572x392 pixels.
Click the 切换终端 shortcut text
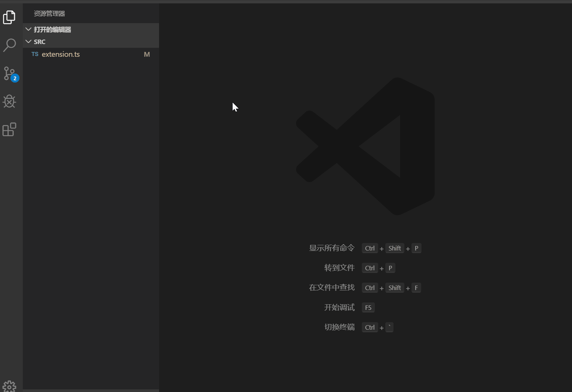tap(339, 327)
